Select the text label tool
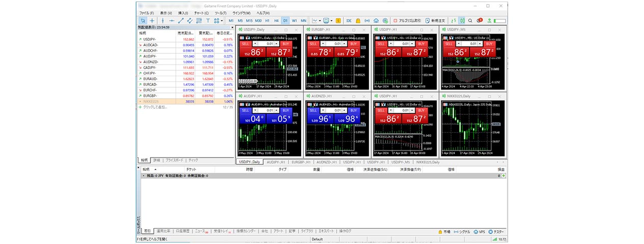644x244 pixels. coord(208,21)
